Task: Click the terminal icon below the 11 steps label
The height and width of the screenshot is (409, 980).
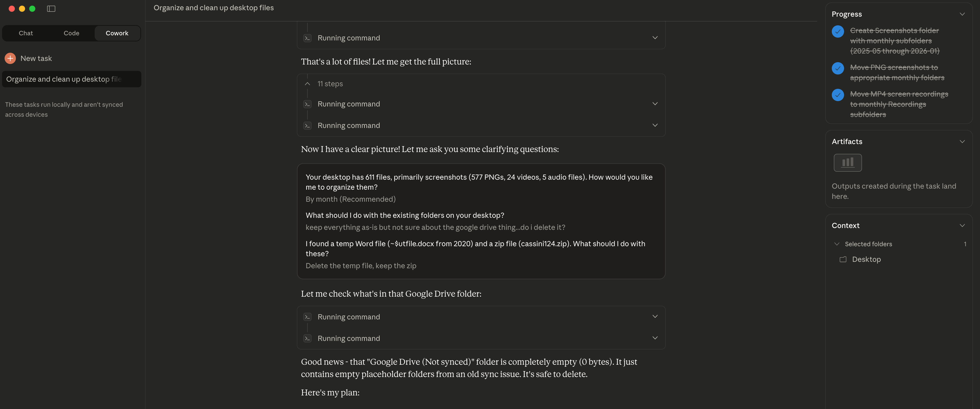Action: [x=307, y=103]
